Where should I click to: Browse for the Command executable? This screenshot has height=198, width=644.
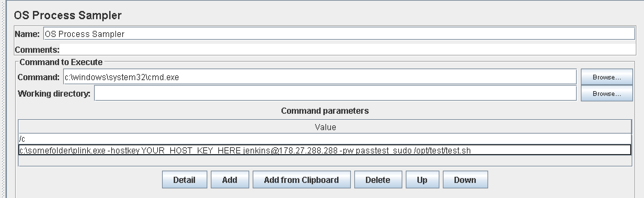coord(607,77)
